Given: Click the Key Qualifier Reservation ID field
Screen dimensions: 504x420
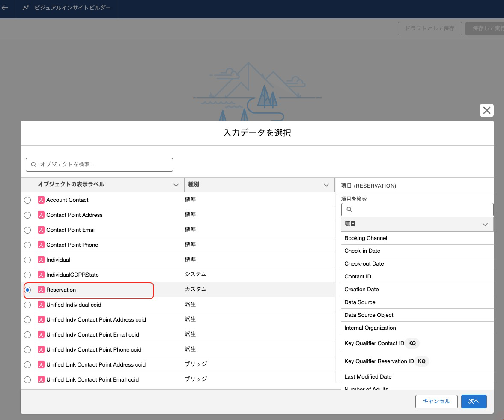Looking at the screenshot, I should point(417,361).
